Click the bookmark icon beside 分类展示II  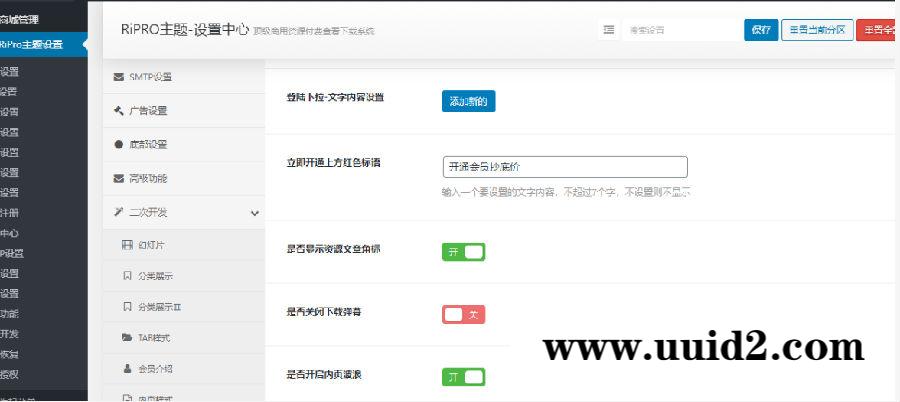(x=127, y=307)
